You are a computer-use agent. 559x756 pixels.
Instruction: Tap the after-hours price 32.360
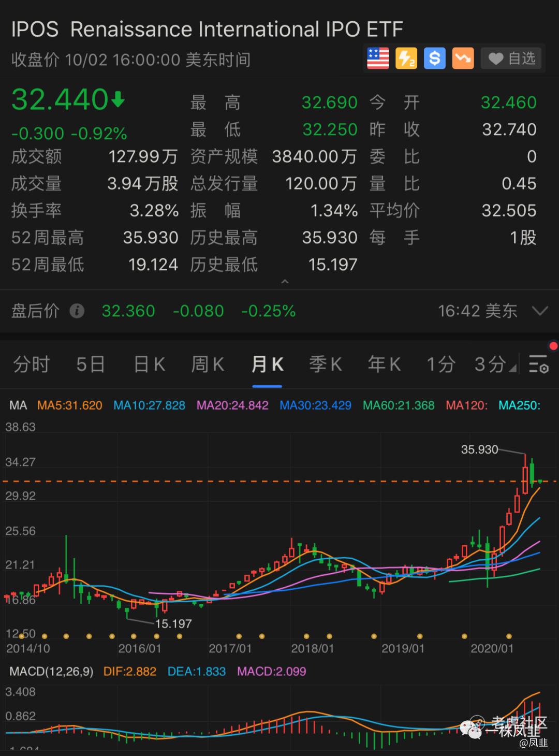[x=128, y=311]
